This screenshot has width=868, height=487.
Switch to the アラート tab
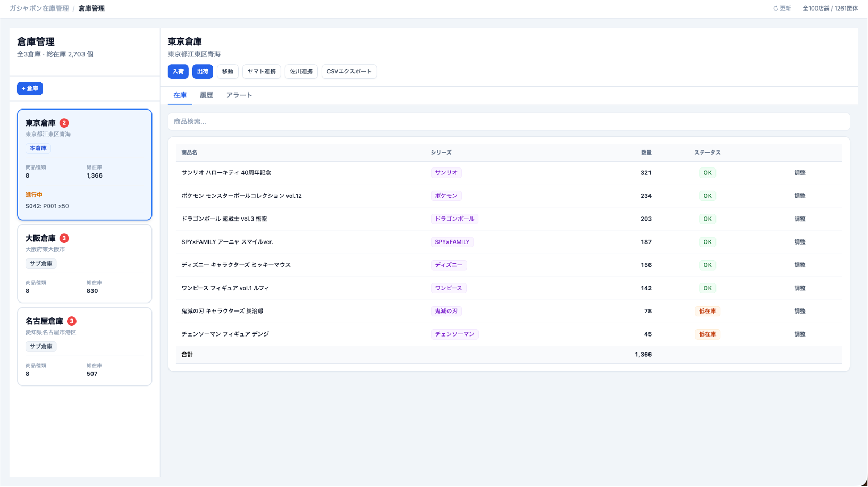(x=239, y=95)
